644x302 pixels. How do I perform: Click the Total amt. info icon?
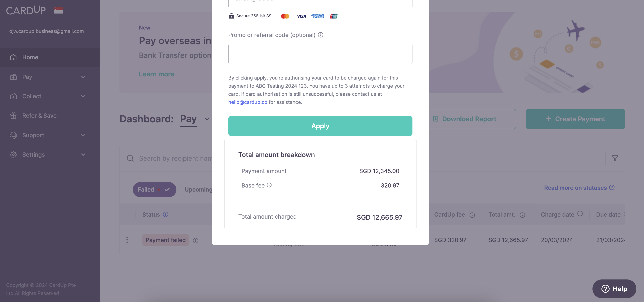pyautogui.click(x=522, y=215)
